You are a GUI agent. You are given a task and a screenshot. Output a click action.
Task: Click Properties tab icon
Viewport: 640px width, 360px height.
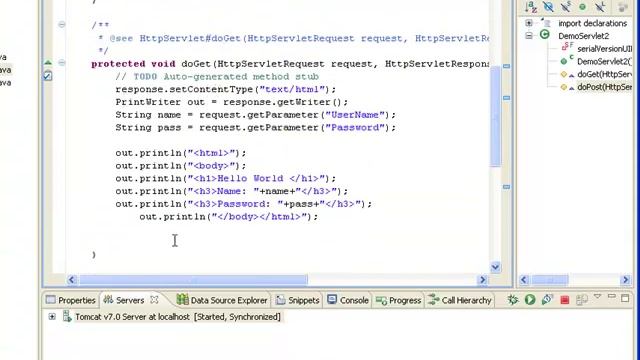point(51,300)
